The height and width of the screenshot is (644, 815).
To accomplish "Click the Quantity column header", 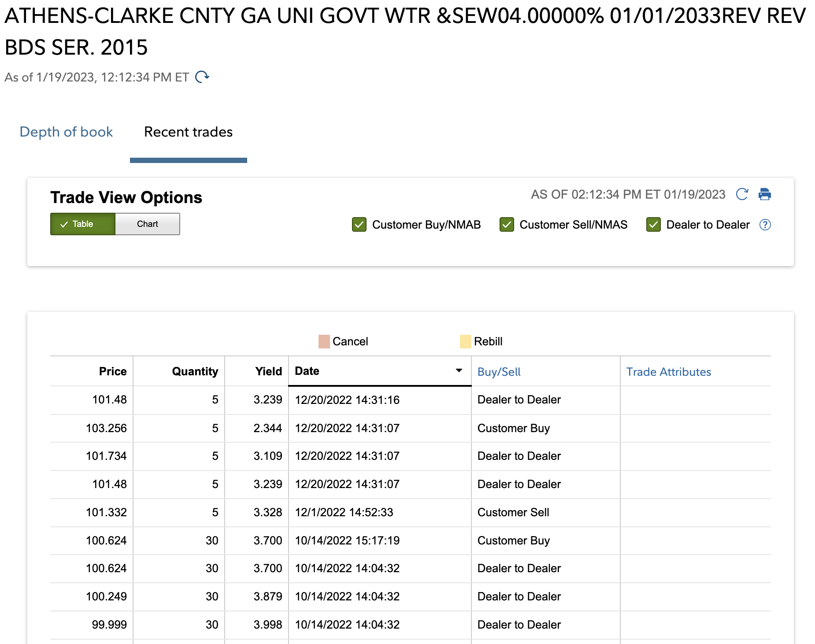I will pyautogui.click(x=195, y=371).
